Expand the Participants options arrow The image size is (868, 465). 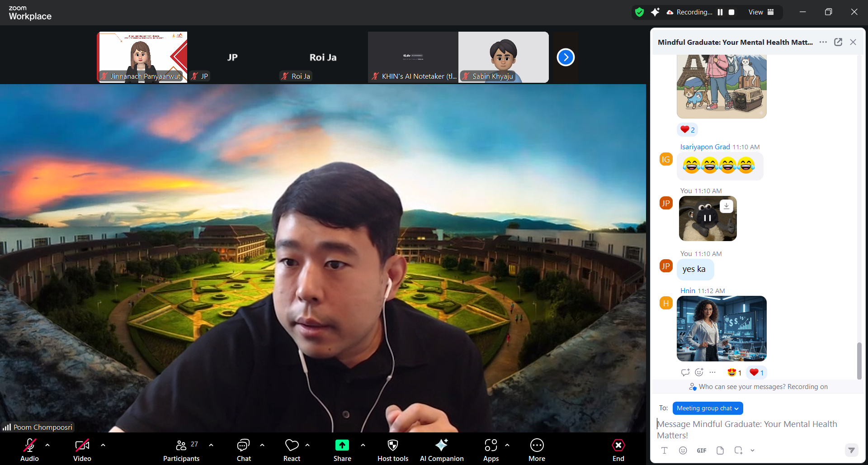tap(211, 445)
